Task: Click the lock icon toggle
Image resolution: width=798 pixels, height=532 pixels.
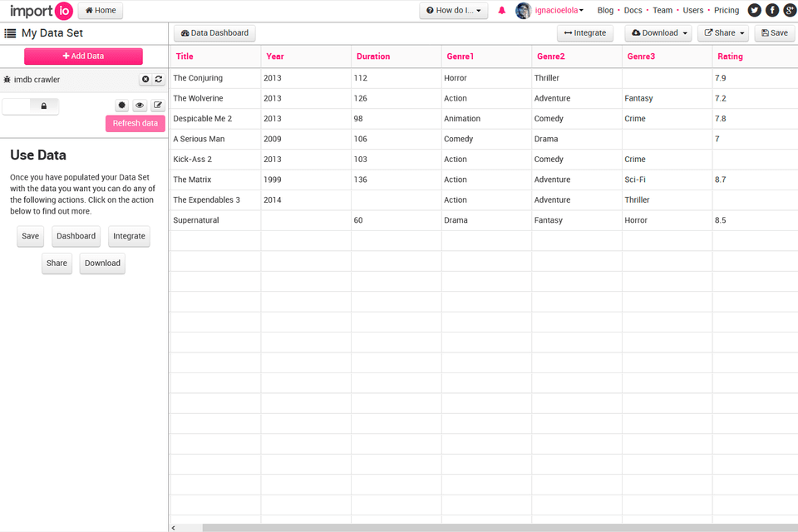Action: pos(44,106)
